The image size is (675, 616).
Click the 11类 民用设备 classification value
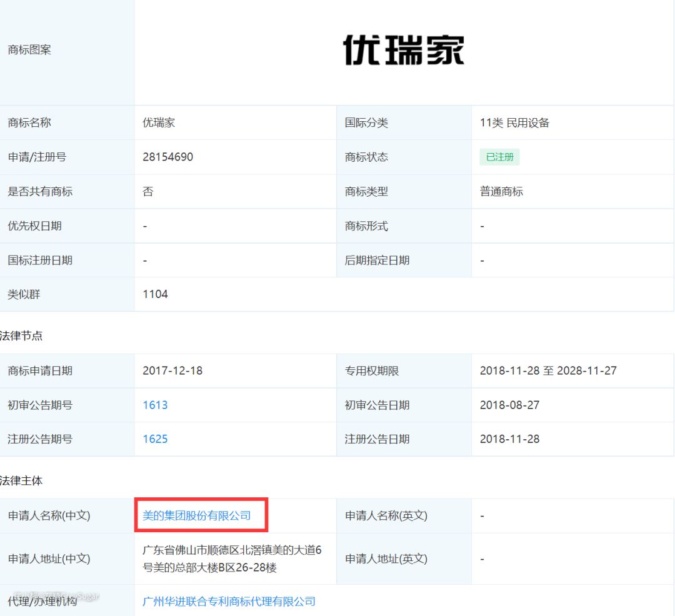514,122
